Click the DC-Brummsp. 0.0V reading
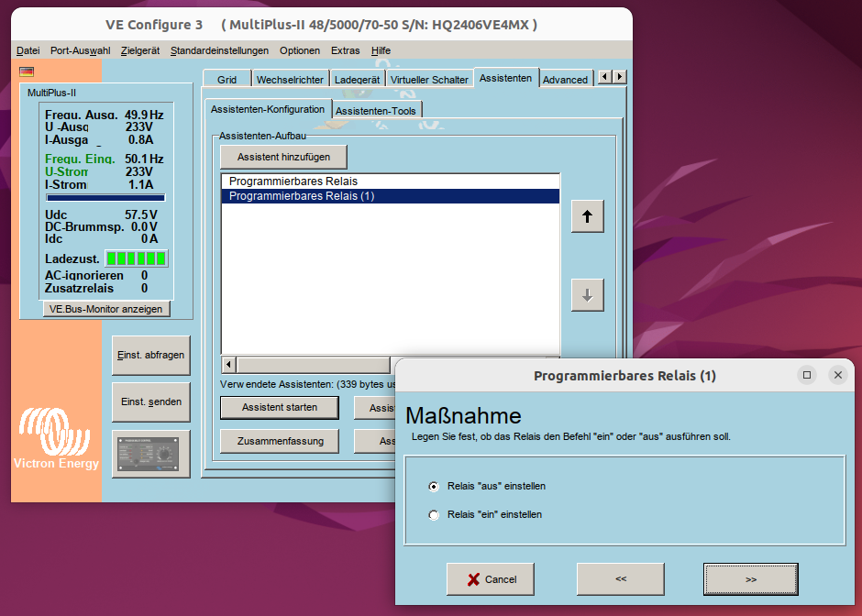 (101, 226)
